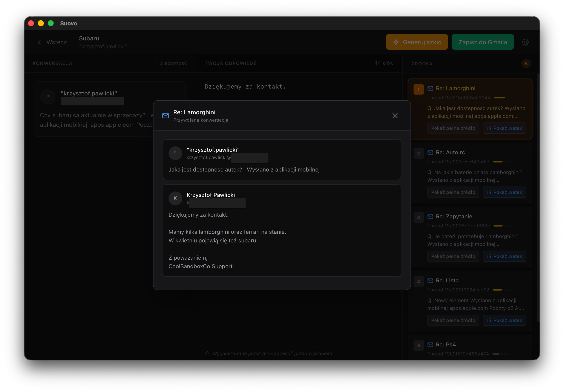The height and width of the screenshot is (392, 564).
Task: Click the sources panel scrollbar
Action: pos(538,196)
